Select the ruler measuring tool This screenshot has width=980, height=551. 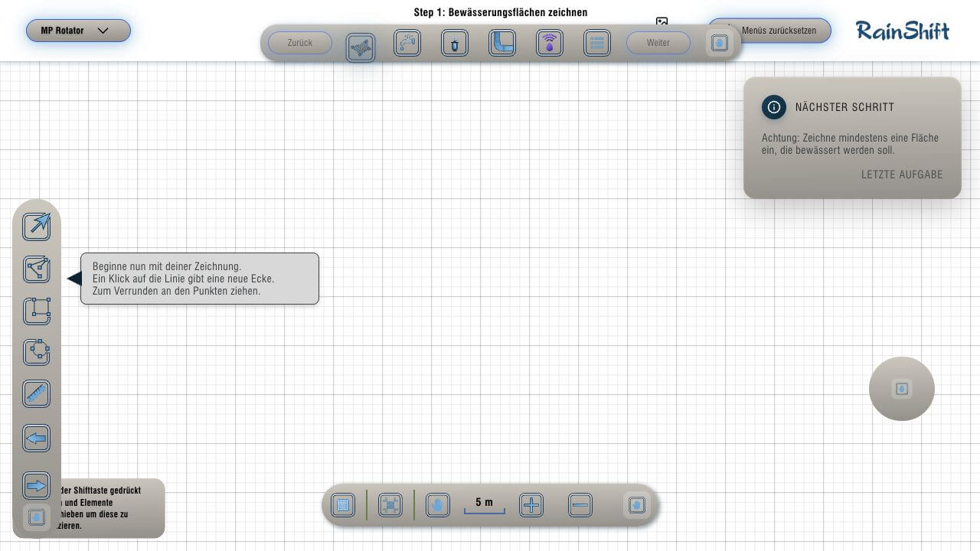click(37, 394)
